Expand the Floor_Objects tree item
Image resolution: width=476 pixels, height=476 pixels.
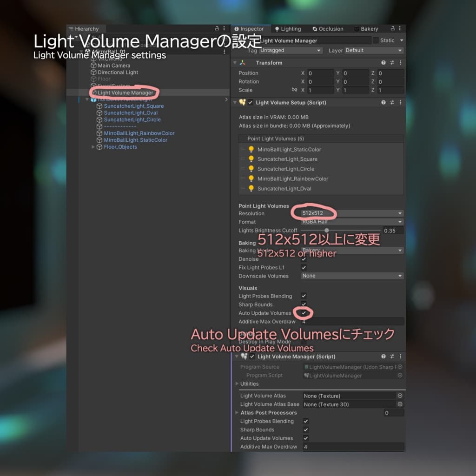(93, 147)
